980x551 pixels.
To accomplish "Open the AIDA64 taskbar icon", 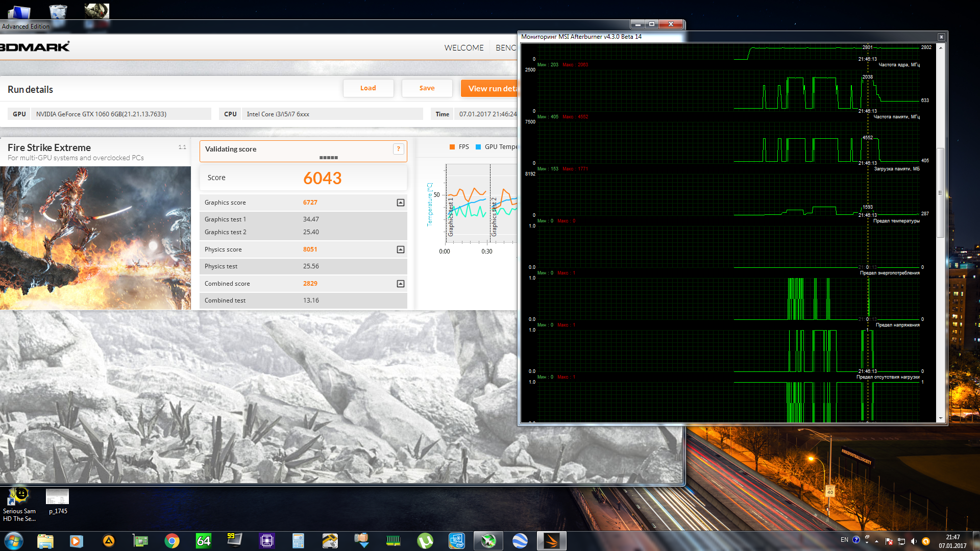I will pyautogui.click(x=204, y=541).
